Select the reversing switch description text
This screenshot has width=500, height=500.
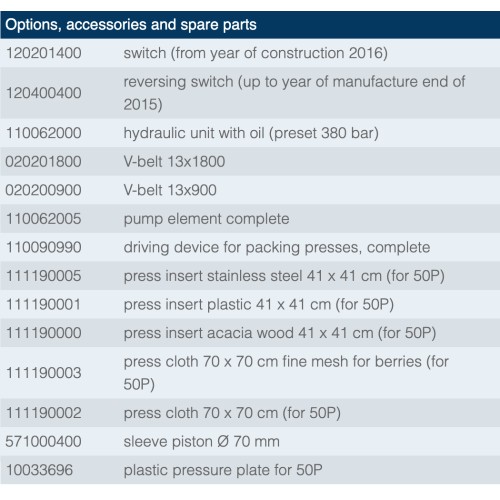[294, 93]
